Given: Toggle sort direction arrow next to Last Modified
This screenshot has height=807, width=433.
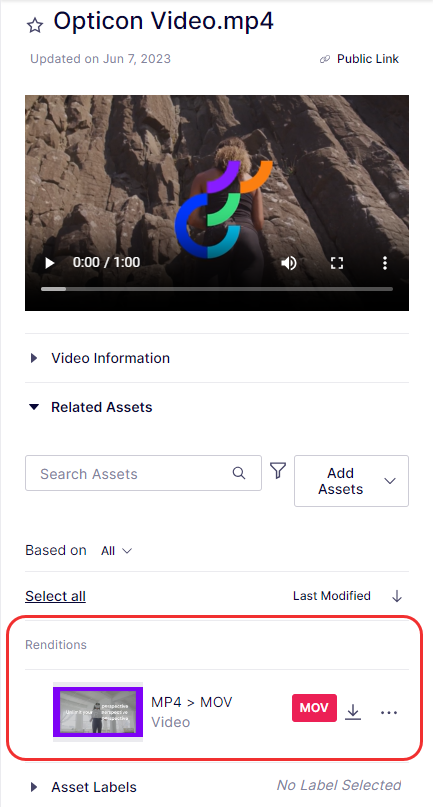Looking at the screenshot, I should pos(396,596).
